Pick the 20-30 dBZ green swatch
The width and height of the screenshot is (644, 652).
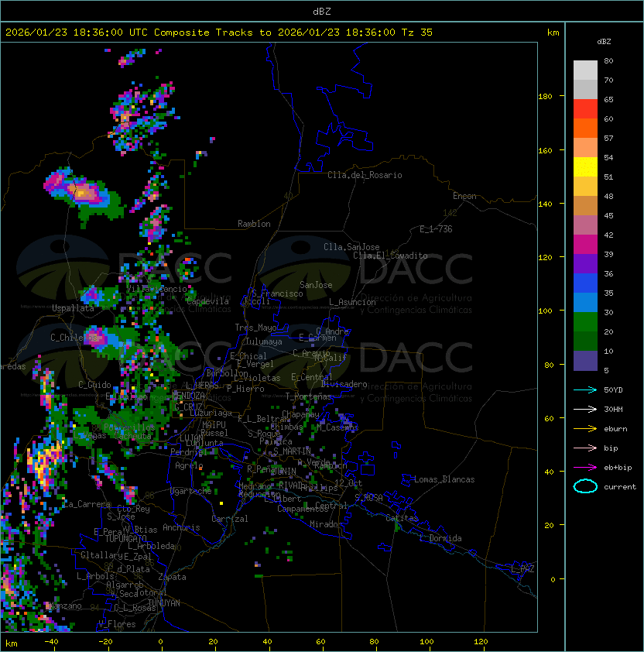[x=585, y=322]
